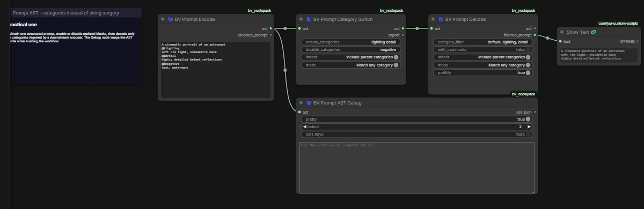The width and height of the screenshot is (644, 209).
Task: Click the ast_json output socket on AST Debug
Action: coord(535,112)
